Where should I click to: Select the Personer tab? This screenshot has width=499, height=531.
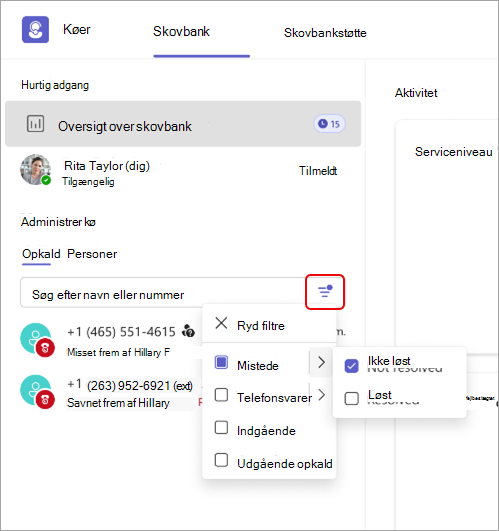(x=92, y=254)
